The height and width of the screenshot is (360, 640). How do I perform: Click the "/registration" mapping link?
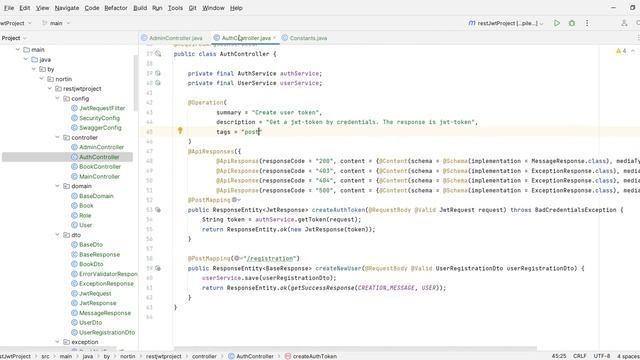(270, 258)
